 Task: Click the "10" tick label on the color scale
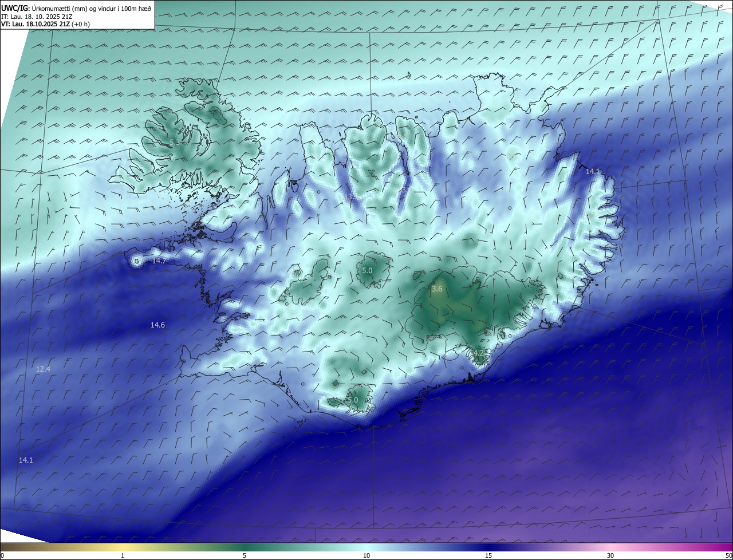(x=366, y=555)
